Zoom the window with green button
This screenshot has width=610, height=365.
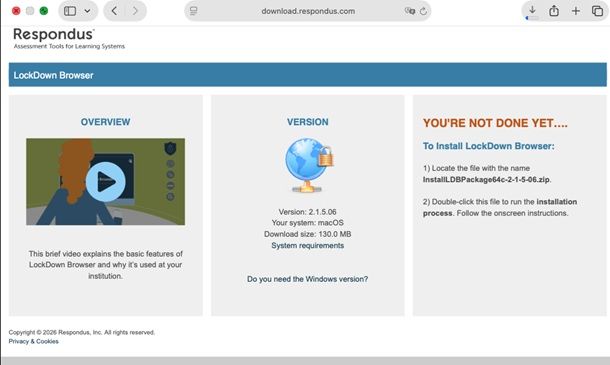[44, 11]
